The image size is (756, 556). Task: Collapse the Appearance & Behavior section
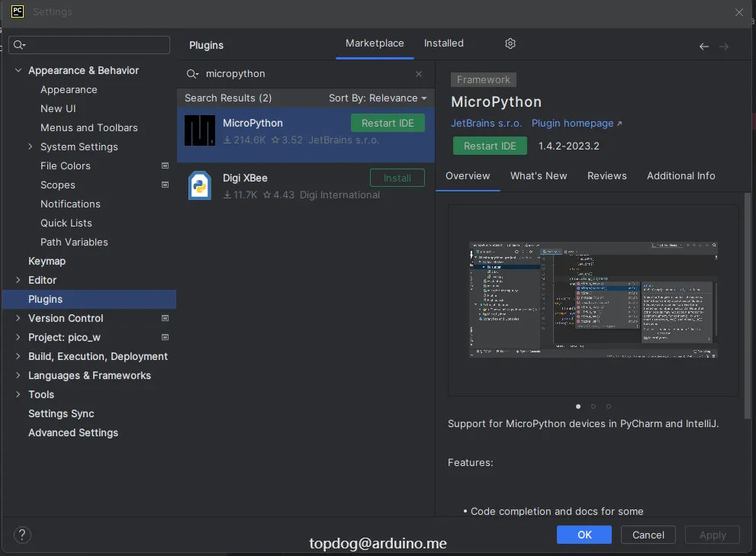[18, 70]
